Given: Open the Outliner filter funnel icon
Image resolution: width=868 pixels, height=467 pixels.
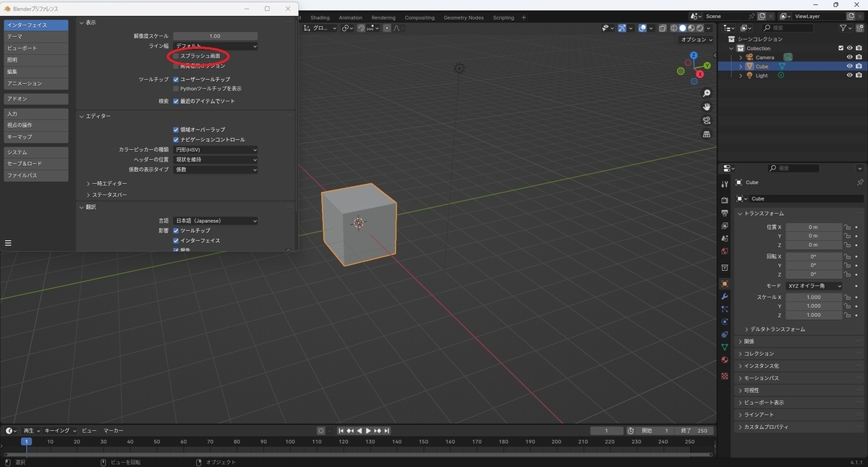Looking at the screenshot, I should [844, 28].
